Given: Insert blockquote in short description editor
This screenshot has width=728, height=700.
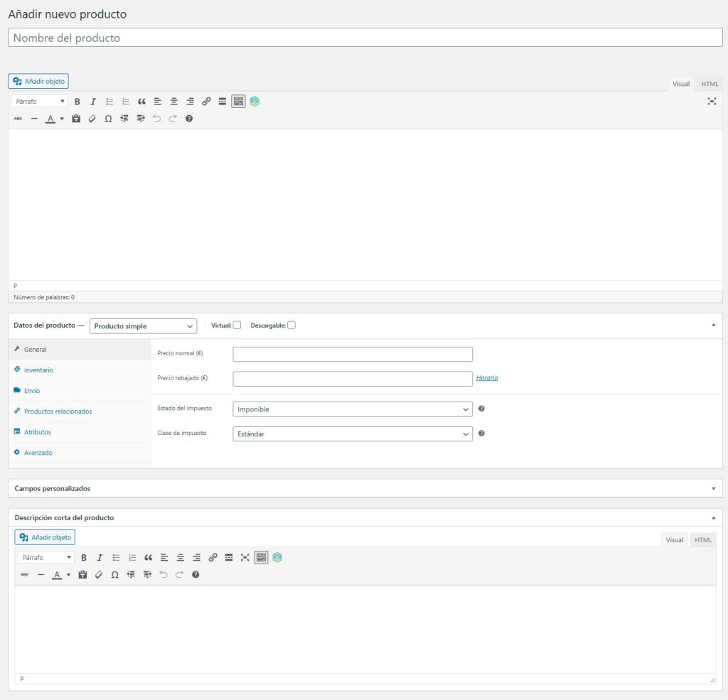Looking at the screenshot, I should (148, 557).
